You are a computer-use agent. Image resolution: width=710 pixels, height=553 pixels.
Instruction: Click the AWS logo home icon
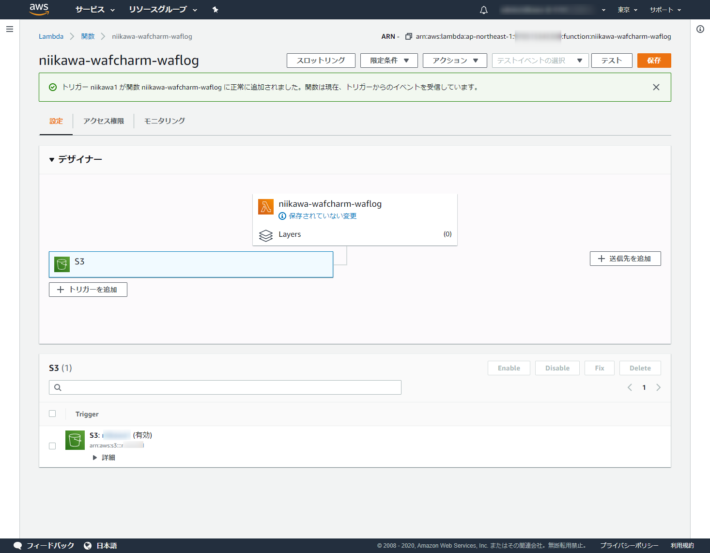coord(38,9)
